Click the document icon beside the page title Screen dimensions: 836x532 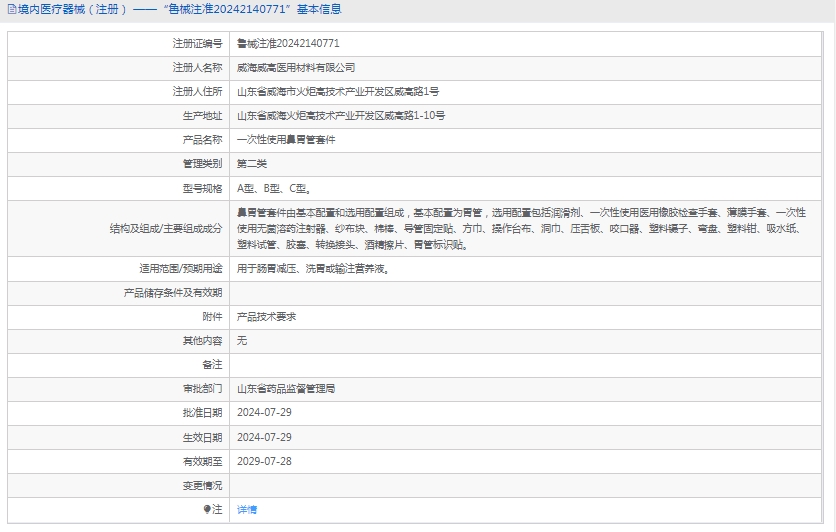pos(11,10)
